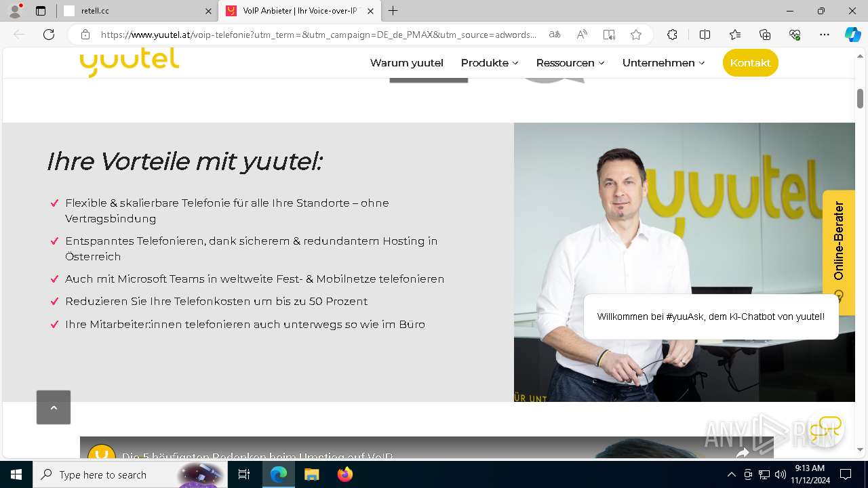
Task: Open Edge settings and more menu
Action: point(825,35)
